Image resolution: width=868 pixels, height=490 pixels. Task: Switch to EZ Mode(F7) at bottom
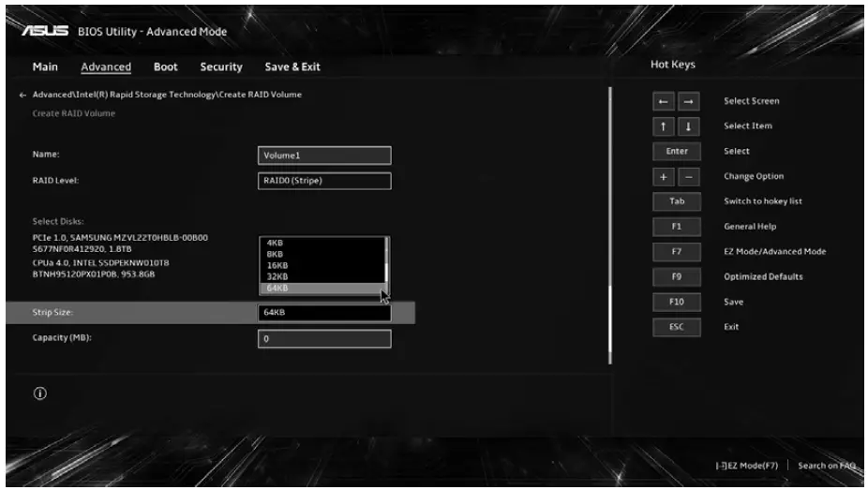click(747, 466)
